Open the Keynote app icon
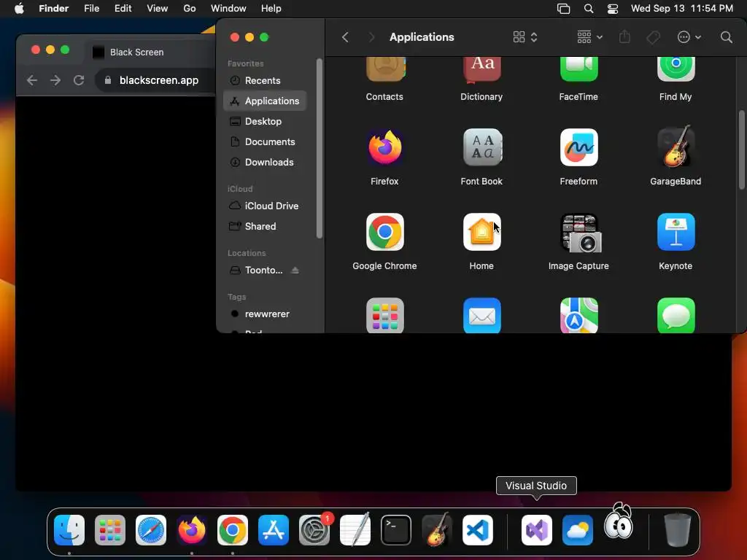This screenshot has width=747, height=560. point(676,232)
